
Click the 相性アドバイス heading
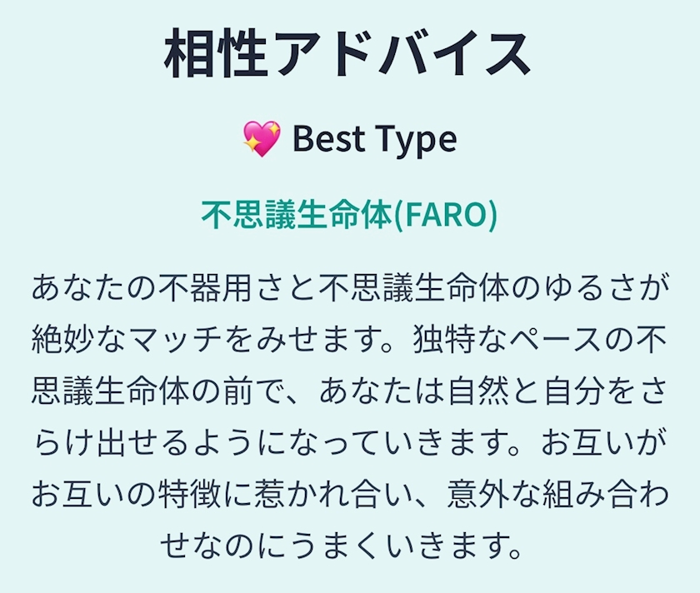pos(348,57)
